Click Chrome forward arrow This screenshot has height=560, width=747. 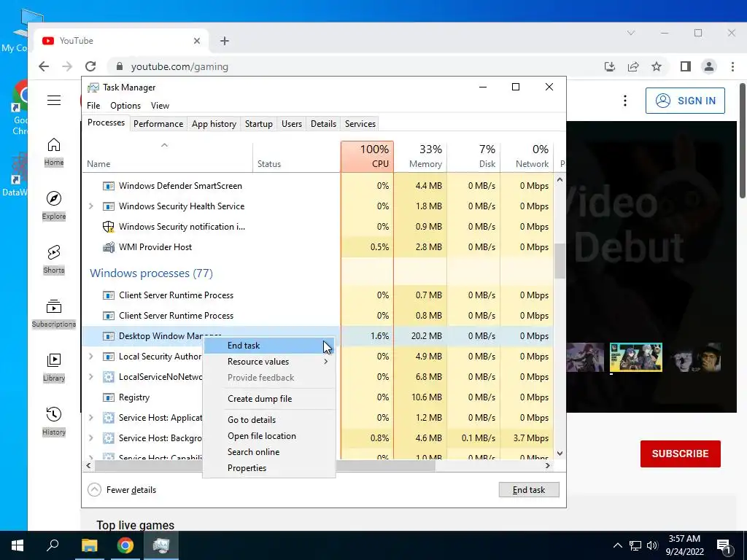pyautogui.click(x=67, y=66)
